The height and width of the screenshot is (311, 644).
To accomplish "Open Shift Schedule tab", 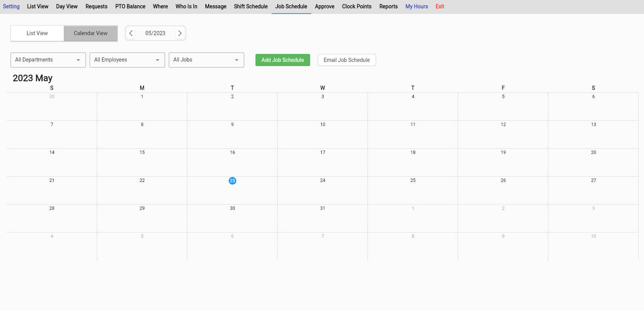I will click(x=251, y=6).
